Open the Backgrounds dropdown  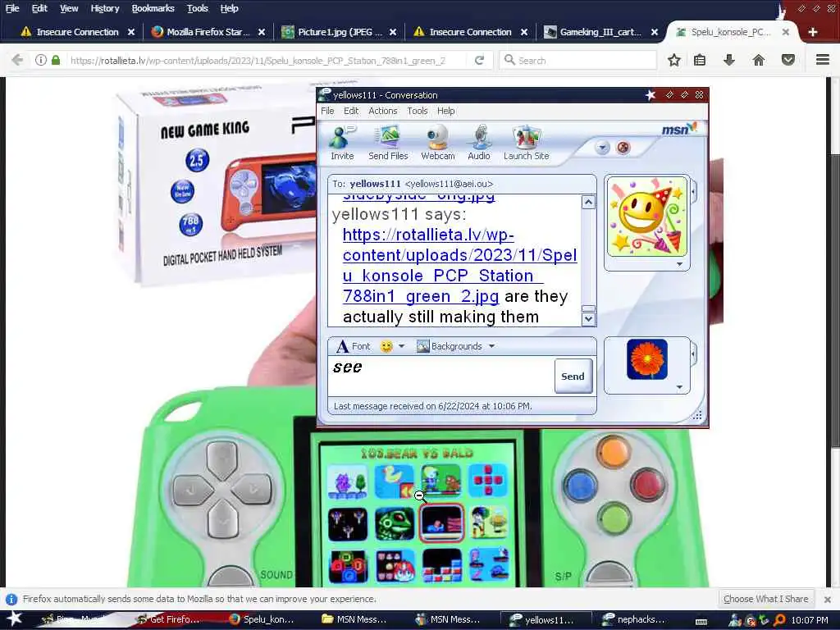click(x=455, y=347)
